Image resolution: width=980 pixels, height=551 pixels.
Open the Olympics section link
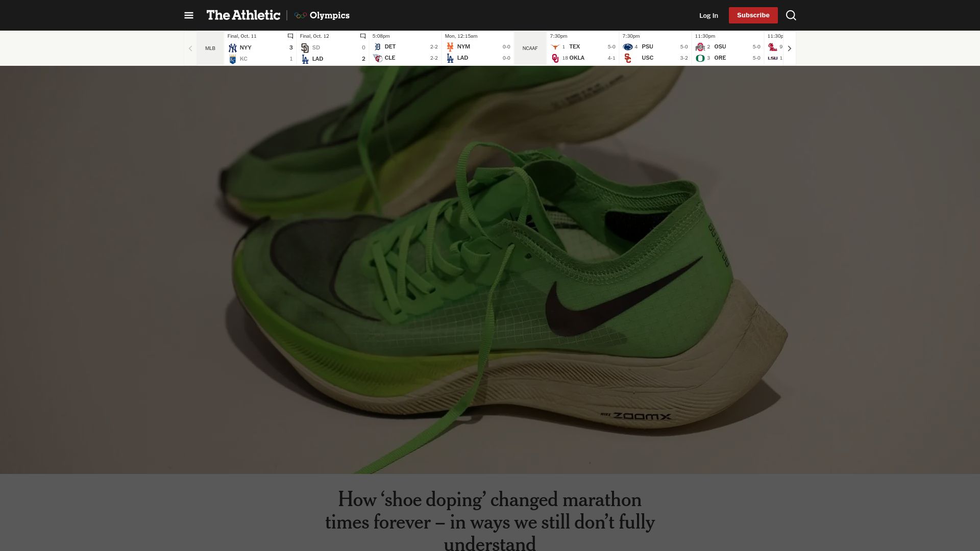click(x=322, y=15)
